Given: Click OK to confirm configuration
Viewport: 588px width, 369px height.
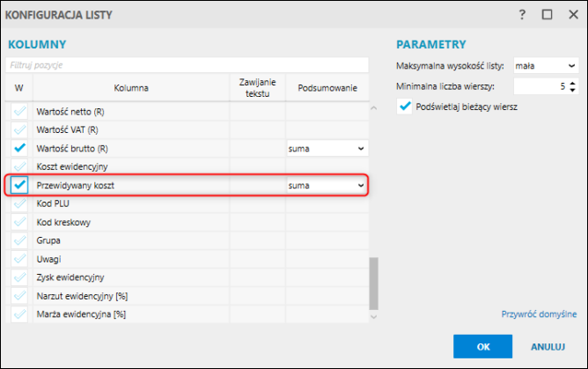Looking at the screenshot, I should pyautogui.click(x=483, y=346).
